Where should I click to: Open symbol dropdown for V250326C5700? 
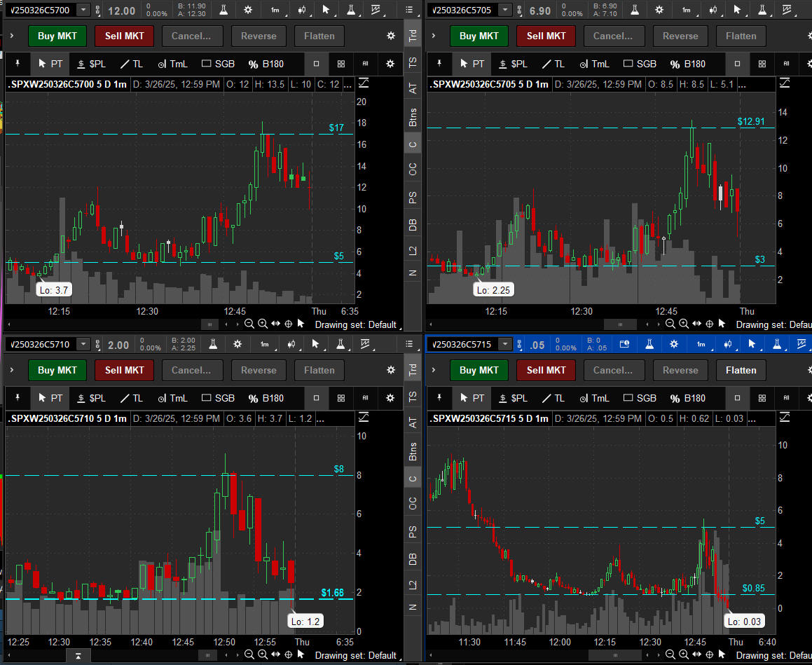pyautogui.click(x=83, y=11)
